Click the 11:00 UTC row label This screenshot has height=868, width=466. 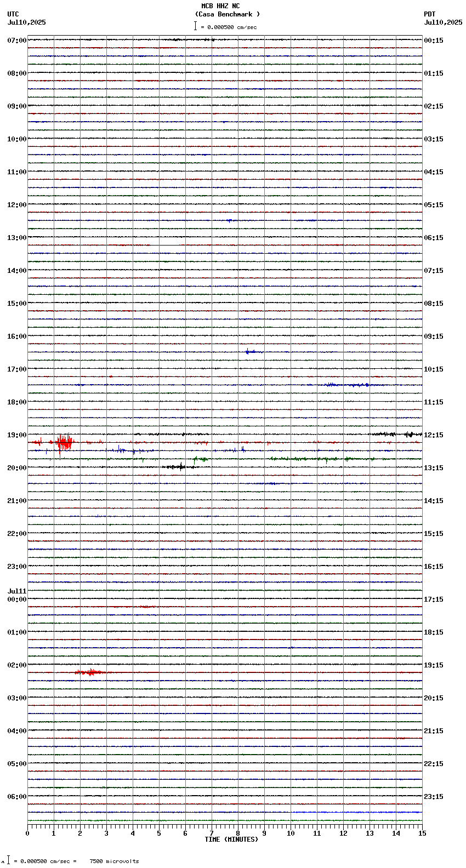coord(17,172)
